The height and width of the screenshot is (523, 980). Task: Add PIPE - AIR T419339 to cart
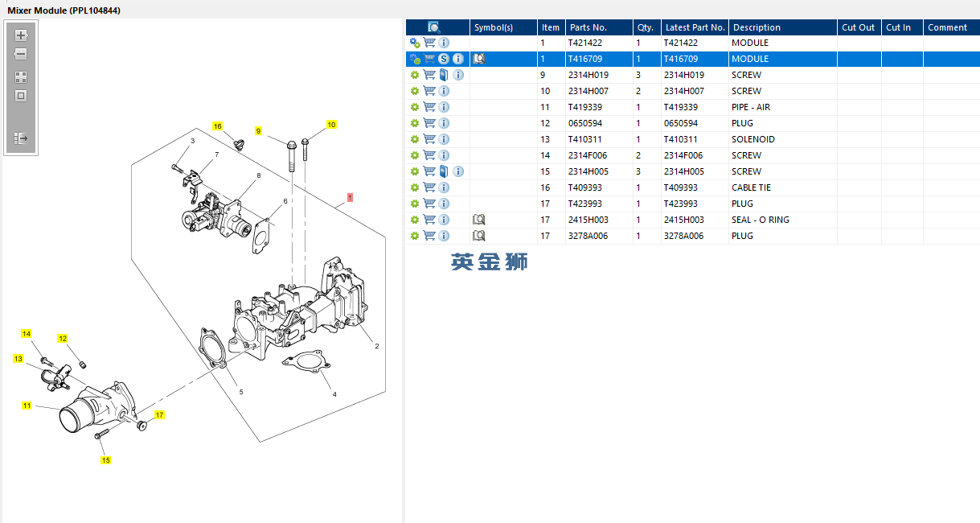[x=429, y=107]
